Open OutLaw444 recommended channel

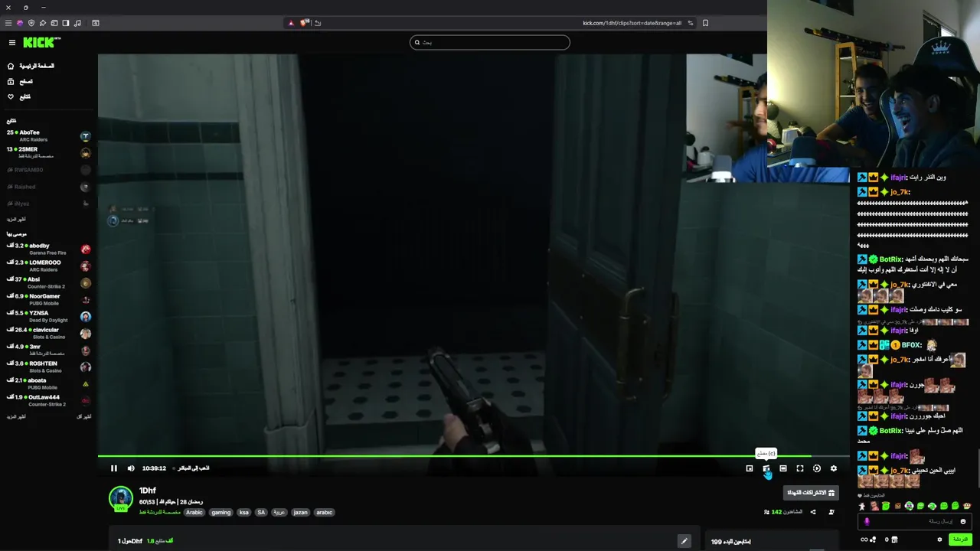click(49, 400)
